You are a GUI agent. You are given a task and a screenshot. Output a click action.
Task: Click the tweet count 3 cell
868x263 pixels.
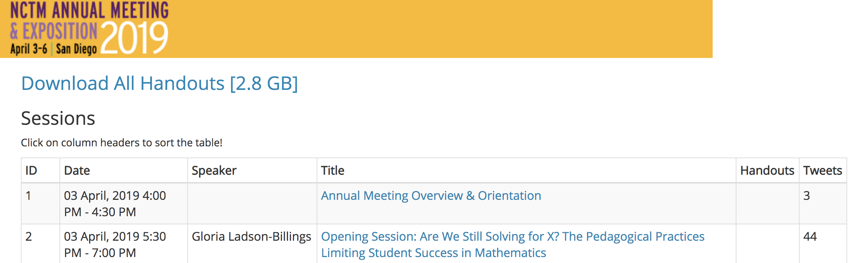(807, 196)
